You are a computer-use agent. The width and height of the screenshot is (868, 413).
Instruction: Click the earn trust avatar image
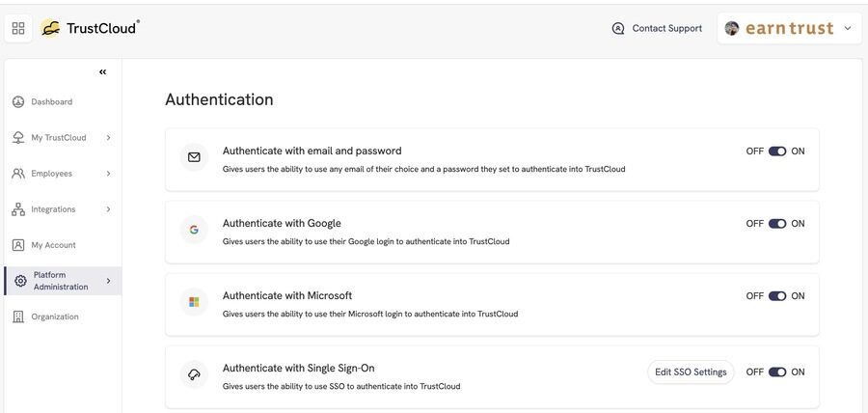(732, 28)
